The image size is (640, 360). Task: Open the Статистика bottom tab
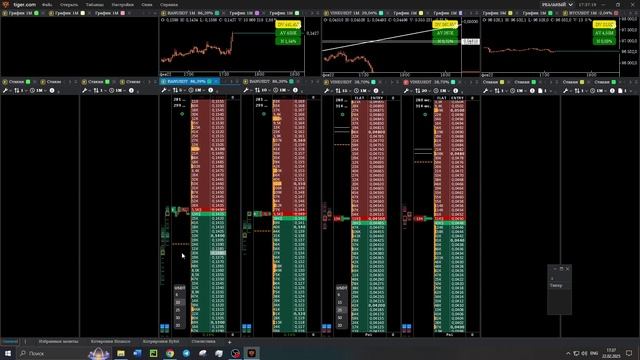pos(203,341)
